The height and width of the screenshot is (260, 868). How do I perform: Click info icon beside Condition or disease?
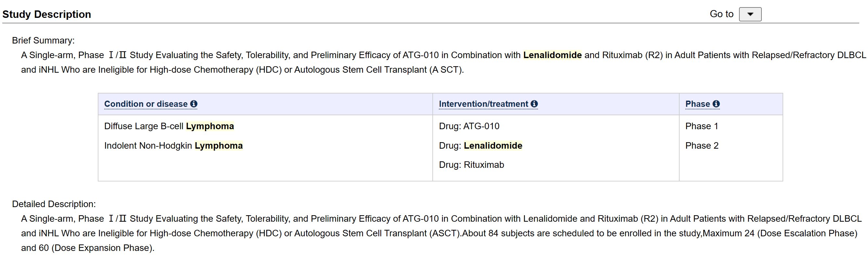[x=194, y=104]
